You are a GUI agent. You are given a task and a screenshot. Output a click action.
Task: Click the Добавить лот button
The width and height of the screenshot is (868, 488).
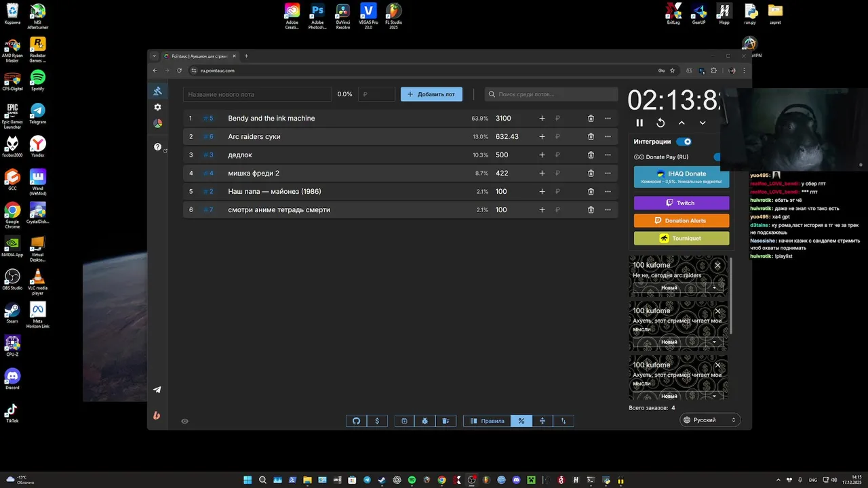(x=431, y=94)
